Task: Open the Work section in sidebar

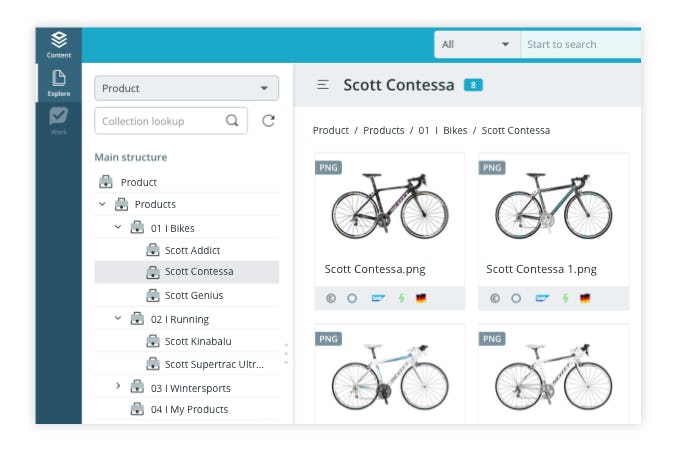Action: pos(59,121)
